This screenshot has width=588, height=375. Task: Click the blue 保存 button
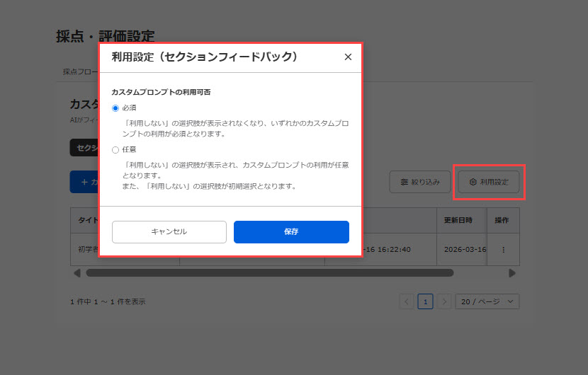pyautogui.click(x=291, y=232)
